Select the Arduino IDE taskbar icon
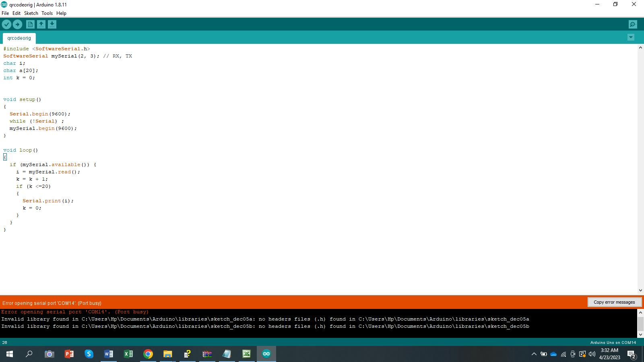Screen dimensions: 644x362 (x=266, y=354)
